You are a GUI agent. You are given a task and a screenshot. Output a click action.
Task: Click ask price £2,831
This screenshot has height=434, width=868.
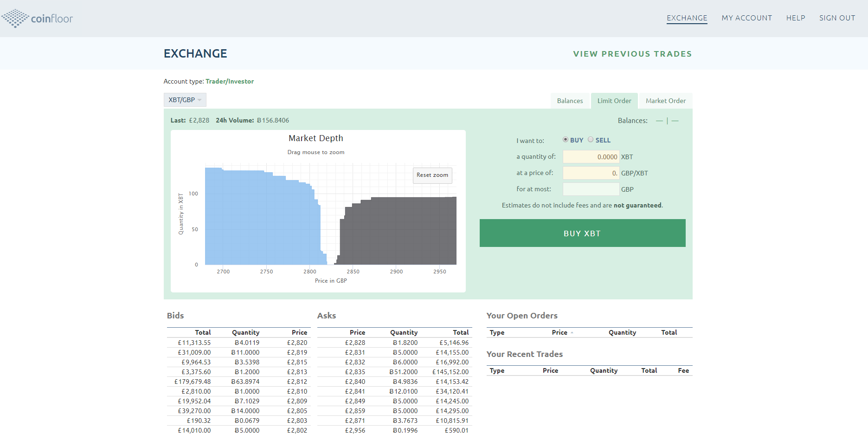355,352
